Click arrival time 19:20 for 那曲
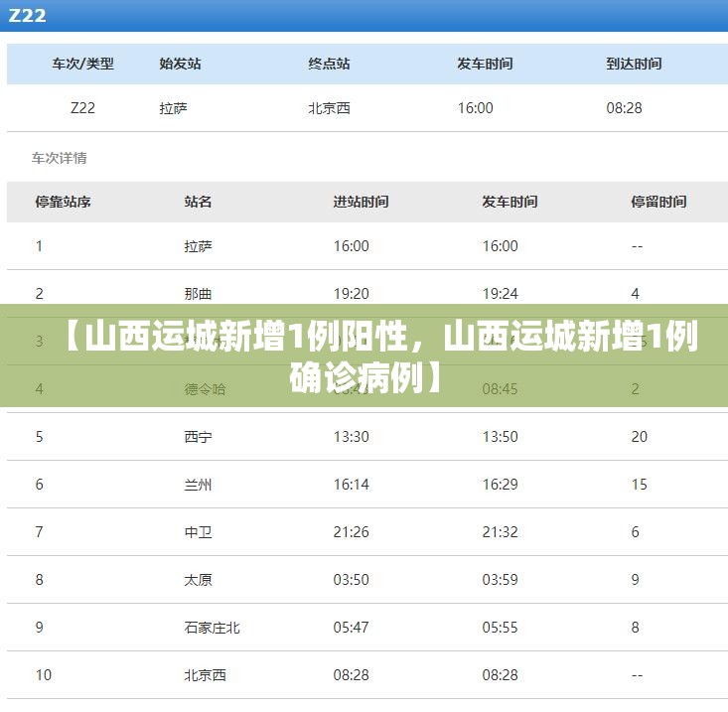This screenshot has width=728, height=712. (x=351, y=294)
